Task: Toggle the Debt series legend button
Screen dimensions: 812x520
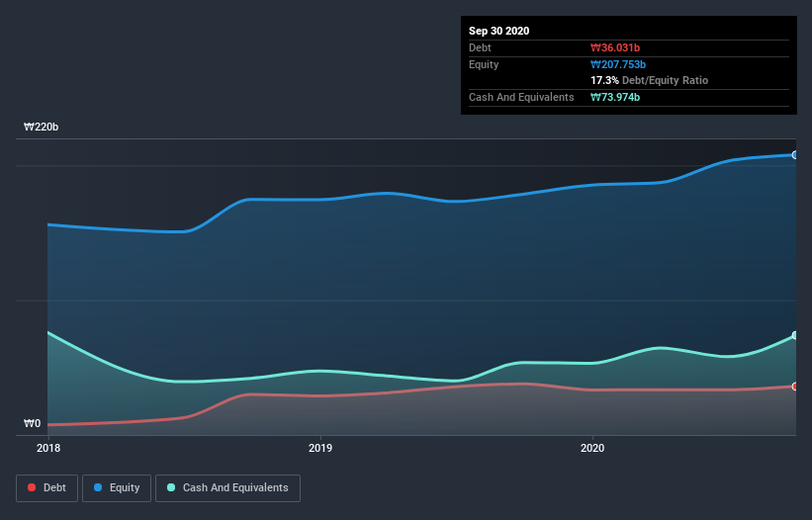Action: click(47, 488)
